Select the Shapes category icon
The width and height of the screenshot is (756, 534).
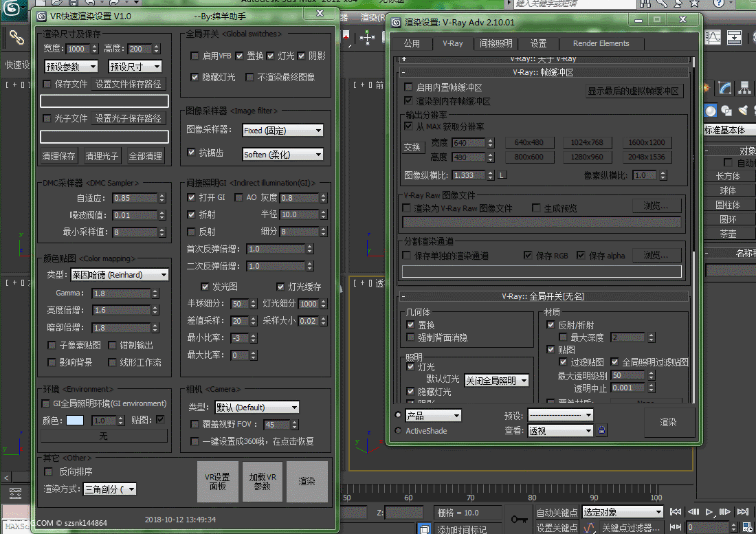(x=726, y=111)
